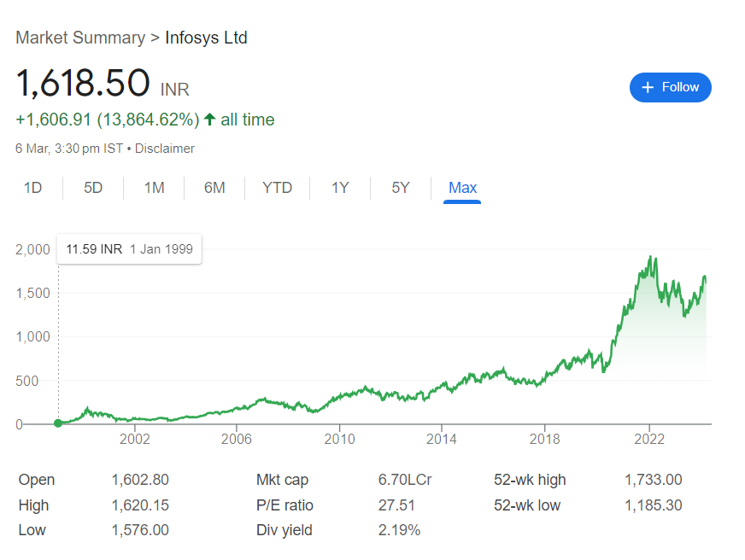Screen dimensions: 745x560
Task: Click the green upward arrow beside all time
Action: coord(208,120)
